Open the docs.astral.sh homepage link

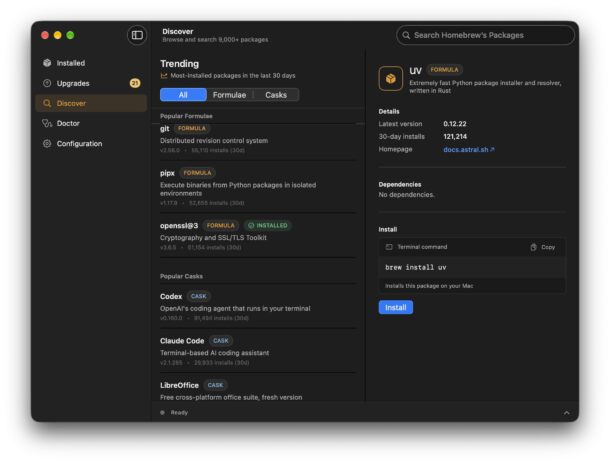pos(469,149)
